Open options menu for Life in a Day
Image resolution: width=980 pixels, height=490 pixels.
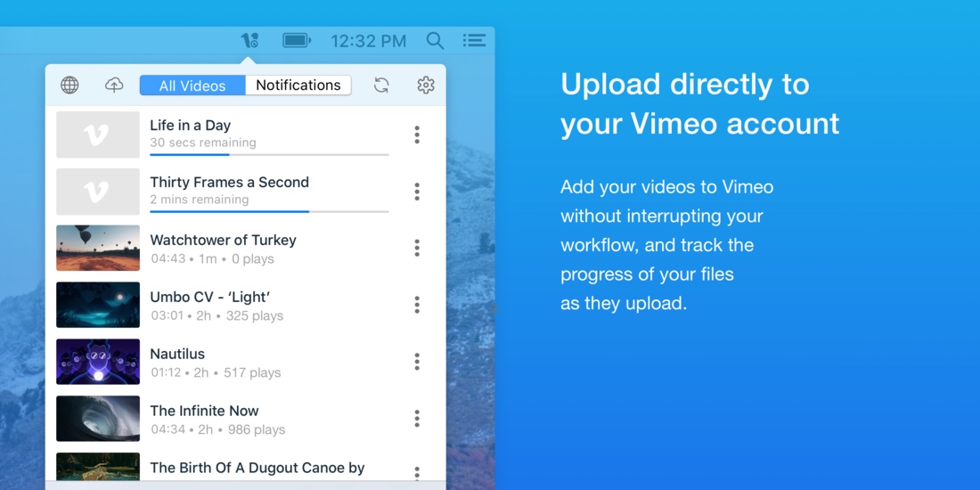coord(417,135)
